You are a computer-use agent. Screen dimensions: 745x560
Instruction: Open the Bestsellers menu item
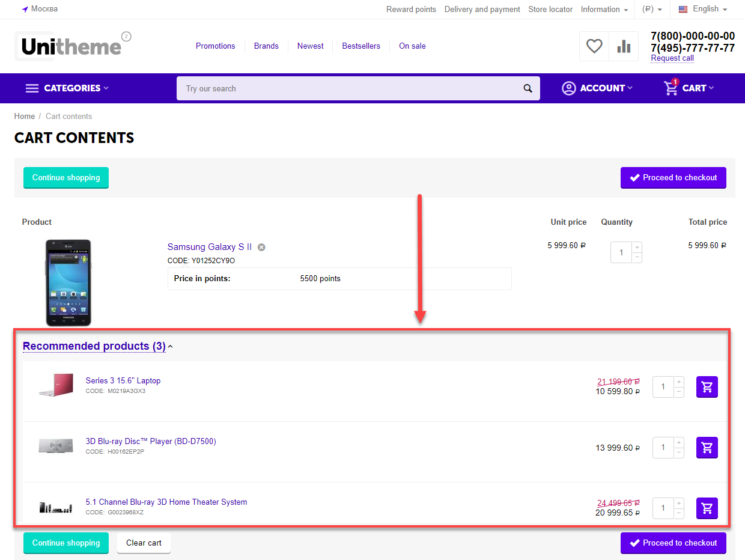361,46
